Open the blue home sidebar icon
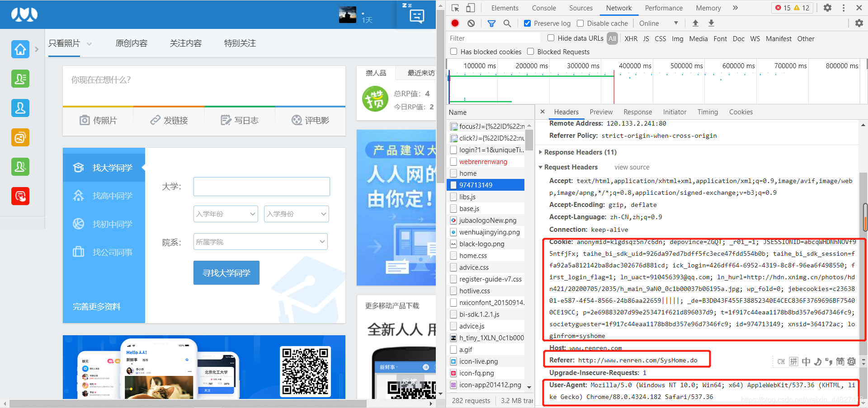The height and width of the screenshot is (408, 868). pyautogui.click(x=20, y=49)
